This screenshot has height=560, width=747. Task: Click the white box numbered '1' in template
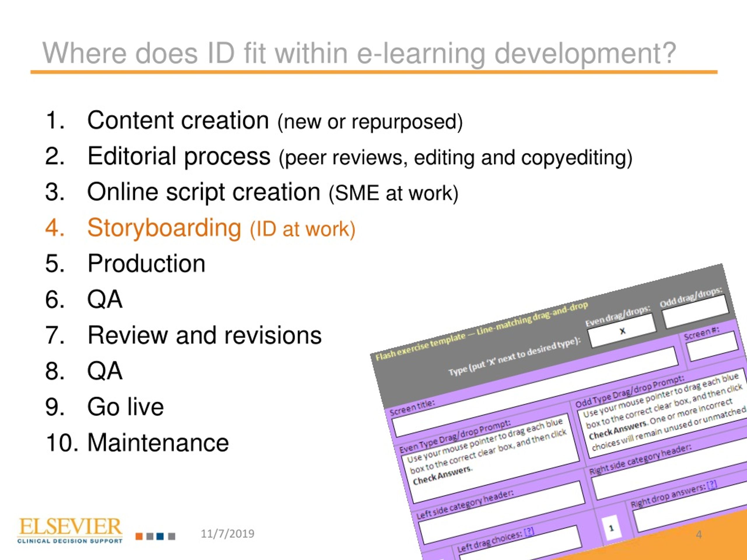pyautogui.click(x=611, y=528)
